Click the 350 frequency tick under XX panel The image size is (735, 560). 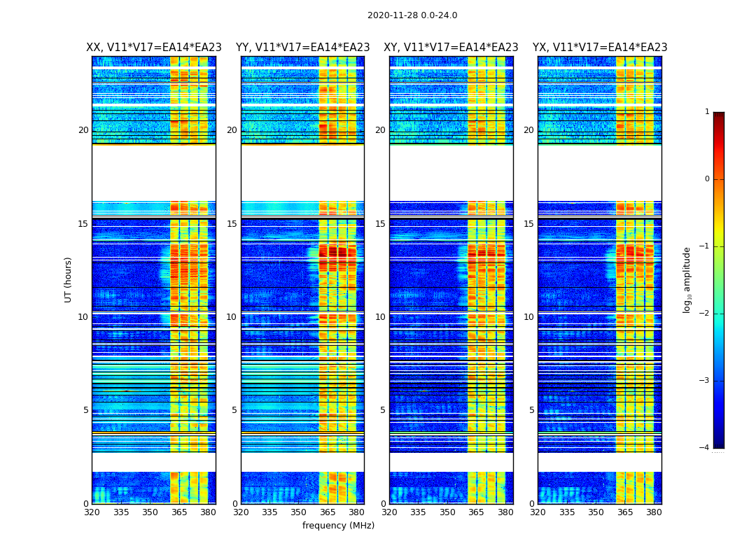click(150, 512)
